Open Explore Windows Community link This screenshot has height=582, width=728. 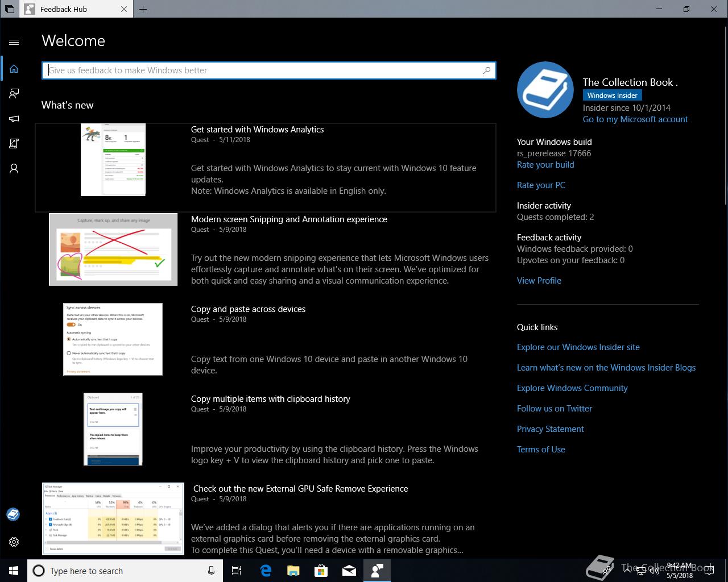(x=572, y=388)
